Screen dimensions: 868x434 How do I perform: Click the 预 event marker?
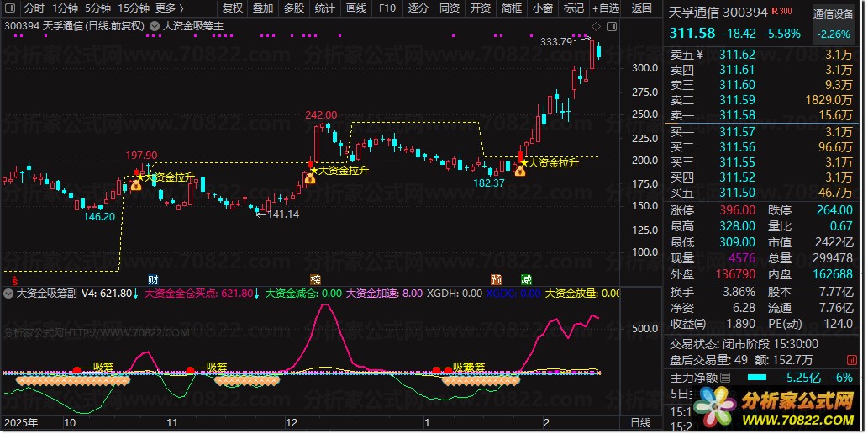[x=496, y=279]
